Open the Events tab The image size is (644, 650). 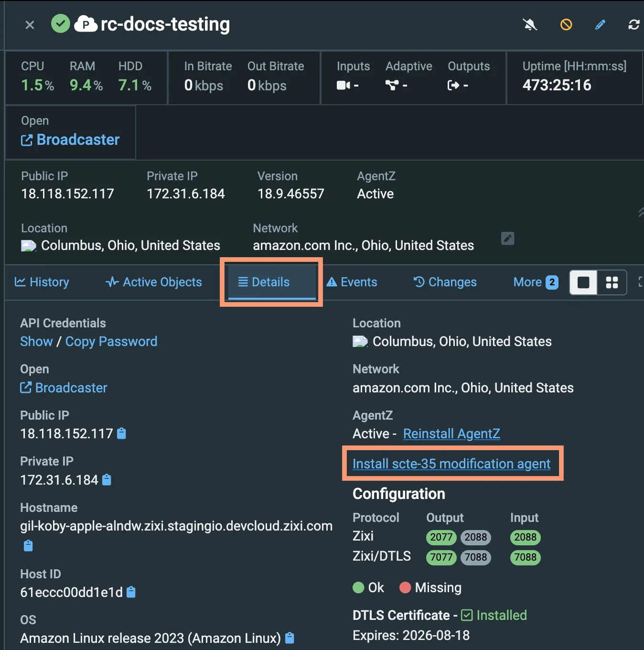click(x=352, y=282)
